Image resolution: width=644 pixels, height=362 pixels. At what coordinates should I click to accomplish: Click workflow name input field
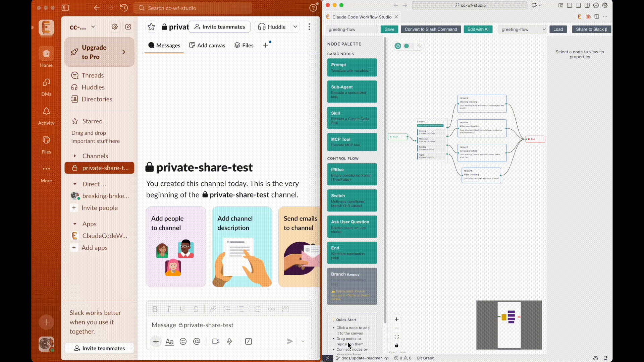pyautogui.click(x=352, y=29)
